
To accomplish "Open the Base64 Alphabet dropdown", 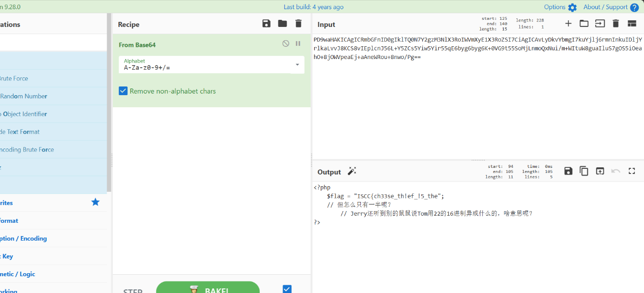I will (297, 65).
